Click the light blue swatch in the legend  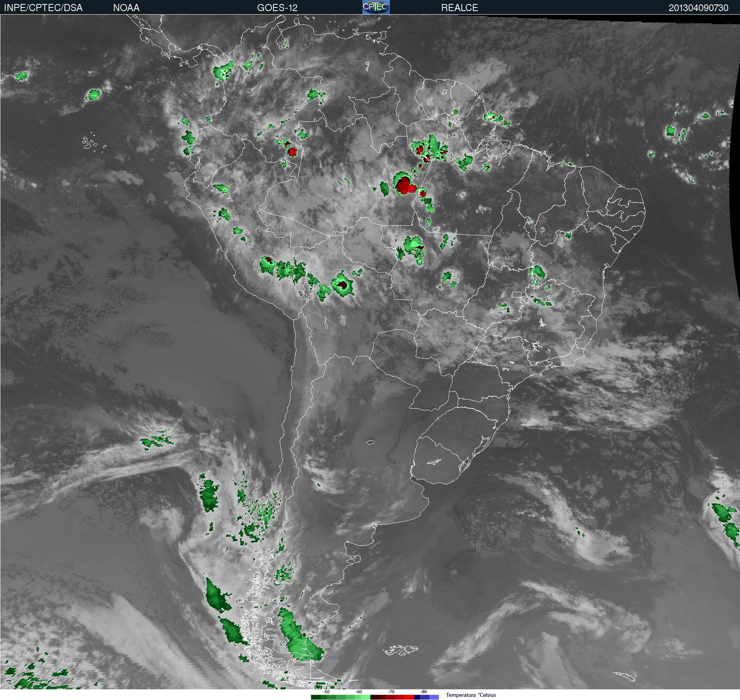434,697
